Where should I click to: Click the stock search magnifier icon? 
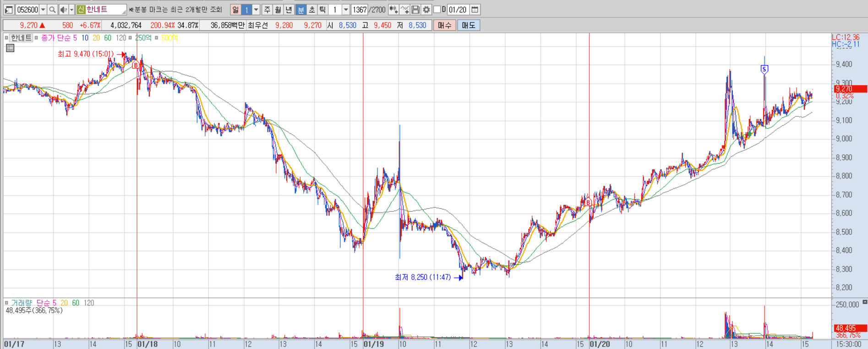coord(52,10)
